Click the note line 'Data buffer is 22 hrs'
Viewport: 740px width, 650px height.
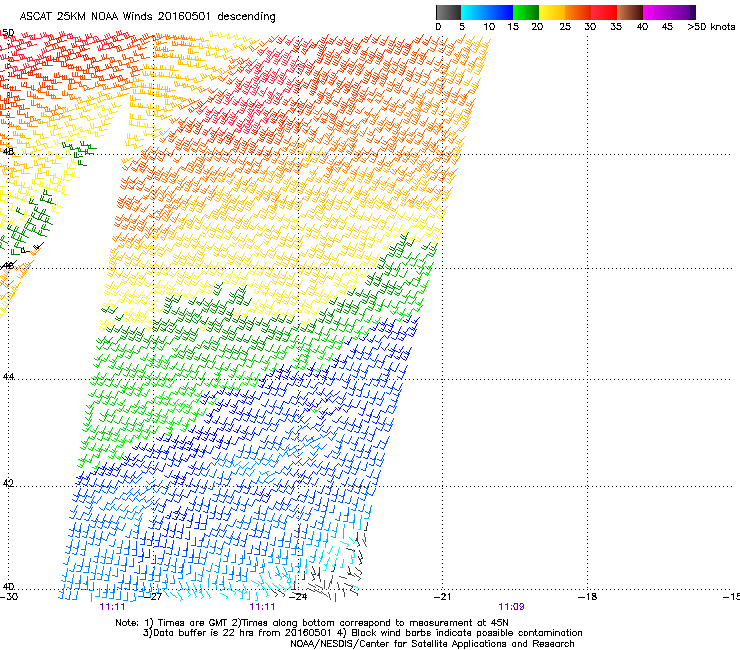202,633
